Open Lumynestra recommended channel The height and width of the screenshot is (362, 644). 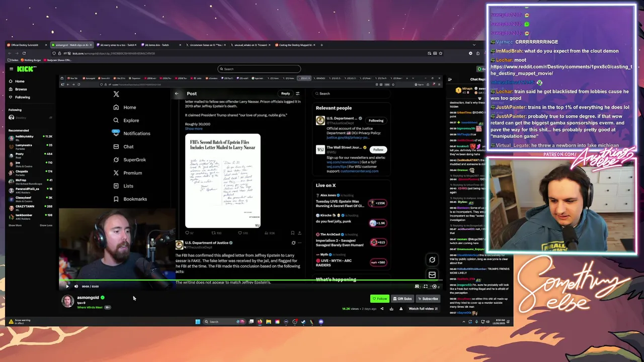[30, 146]
